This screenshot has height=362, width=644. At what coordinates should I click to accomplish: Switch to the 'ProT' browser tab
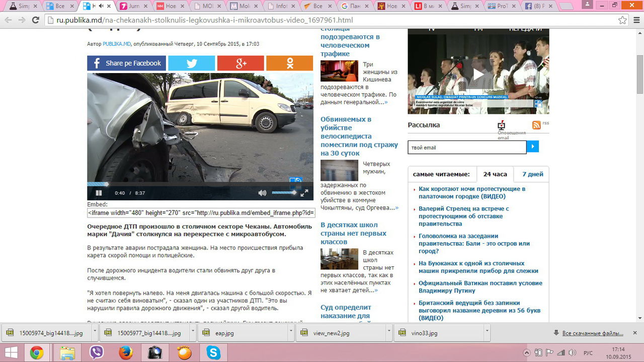pos(502,6)
